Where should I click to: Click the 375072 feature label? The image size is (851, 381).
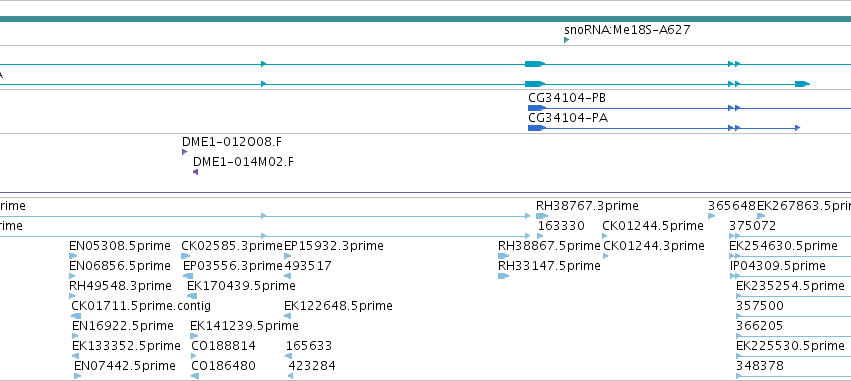753,226
